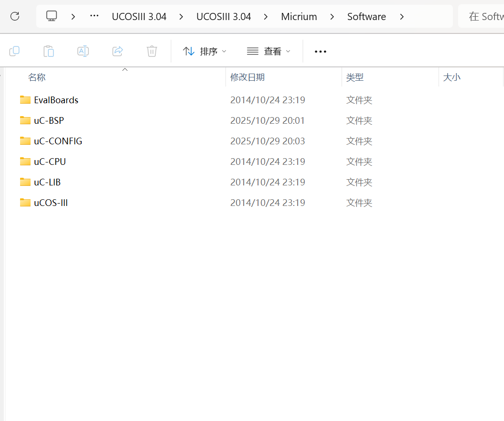
Task: Click the 文件夹 type of uC-CPU row
Action: 359,162
